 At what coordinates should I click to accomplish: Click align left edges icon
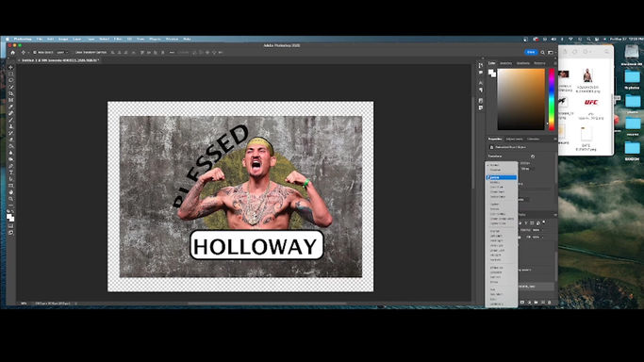pyautogui.click(x=112, y=53)
